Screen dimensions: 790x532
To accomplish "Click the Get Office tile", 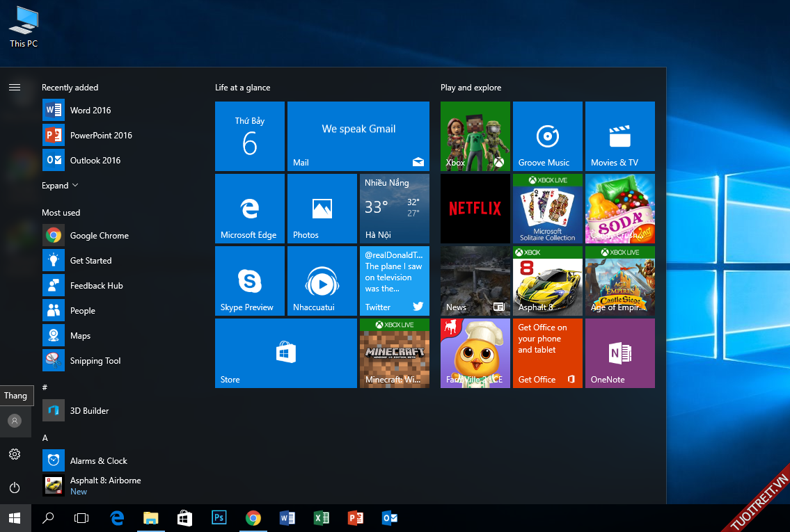I will pyautogui.click(x=547, y=353).
